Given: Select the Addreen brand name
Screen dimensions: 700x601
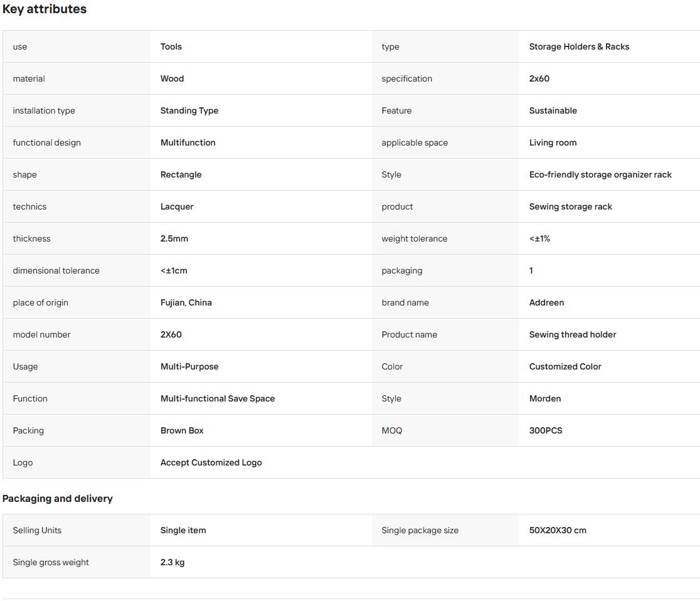Looking at the screenshot, I should [546, 303].
